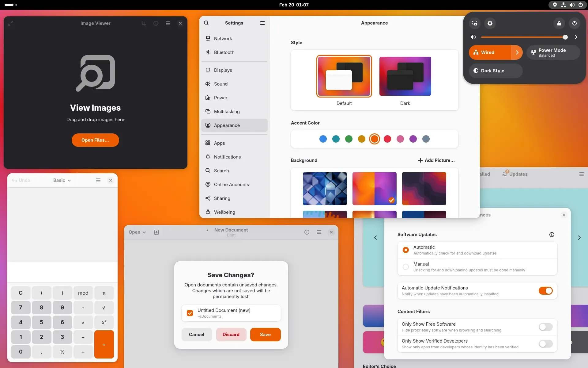Open the Basic mode dropdown in calculator

(x=61, y=180)
